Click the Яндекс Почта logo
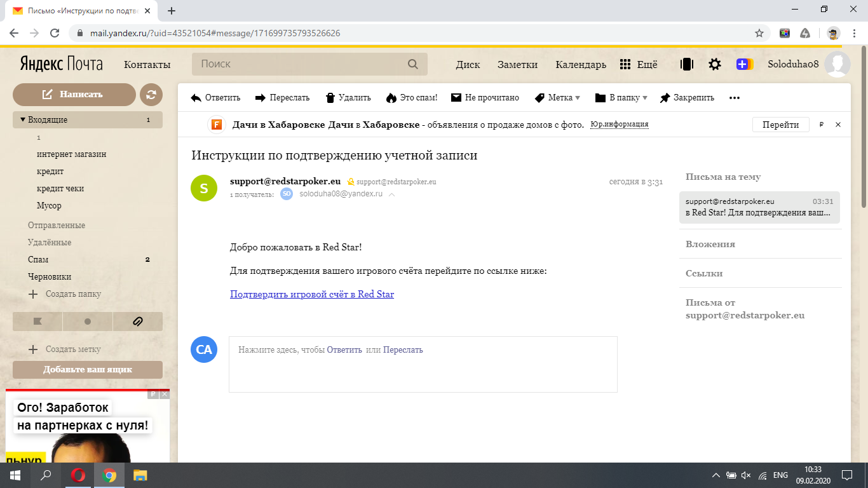Image resolution: width=868 pixels, height=488 pixels. point(62,64)
